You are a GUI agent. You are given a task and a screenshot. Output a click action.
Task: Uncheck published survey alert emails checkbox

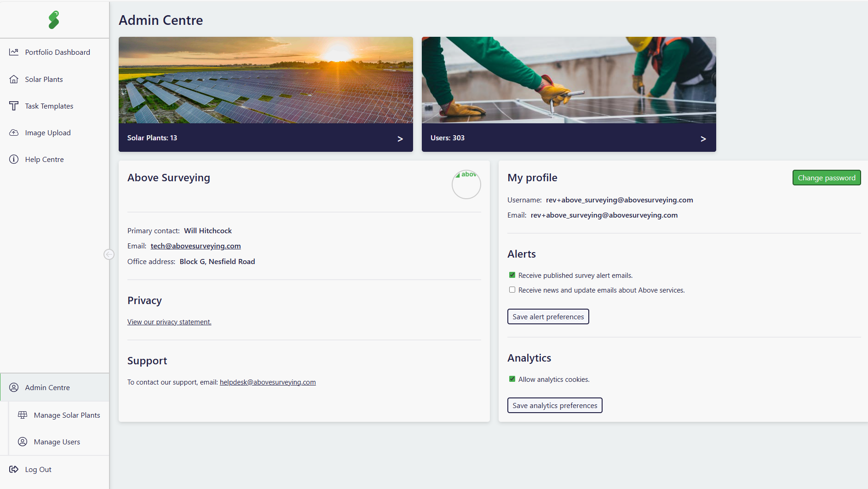[x=512, y=275]
